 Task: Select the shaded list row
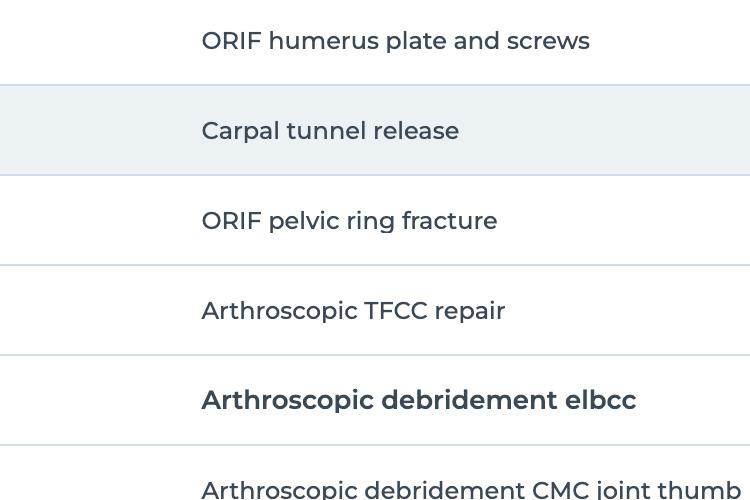coord(375,130)
